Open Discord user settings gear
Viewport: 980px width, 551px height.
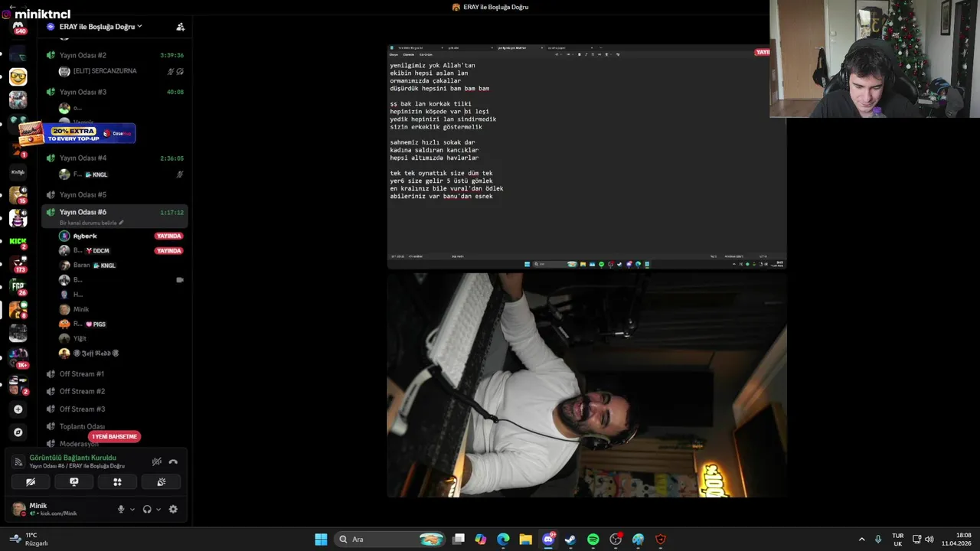point(173,510)
